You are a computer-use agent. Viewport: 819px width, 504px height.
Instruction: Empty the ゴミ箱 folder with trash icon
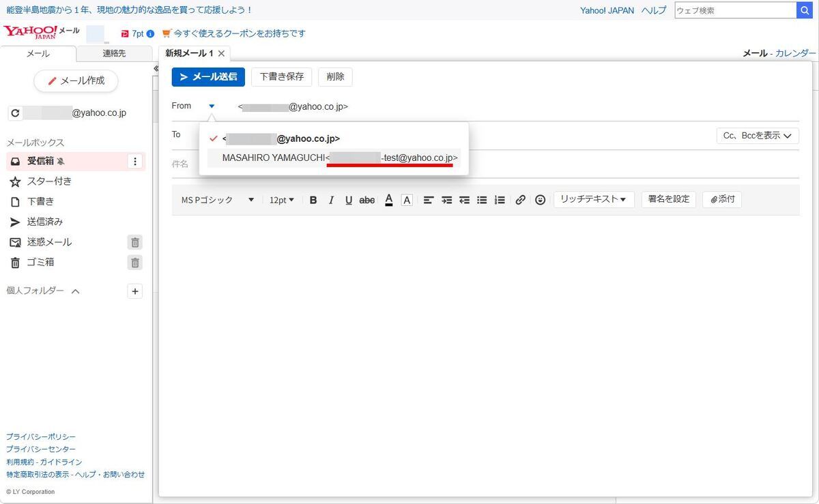(x=135, y=263)
